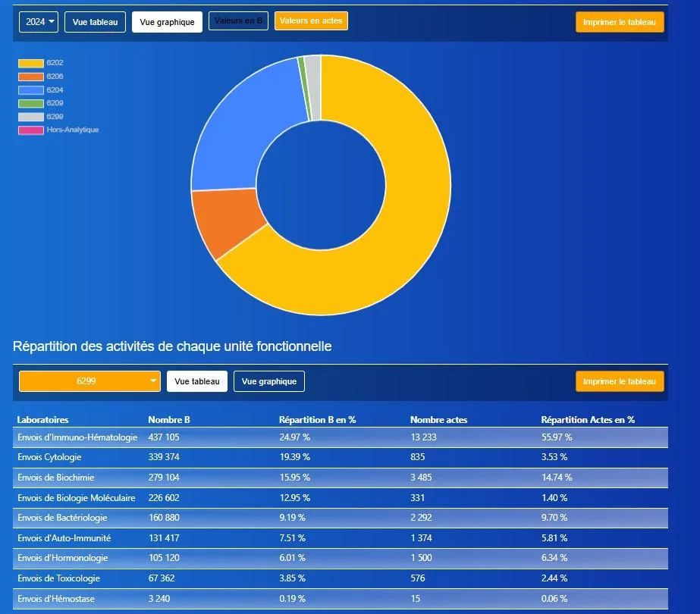Select Envois de Biochimie row
This screenshot has height=614, width=700.
click(341, 478)
